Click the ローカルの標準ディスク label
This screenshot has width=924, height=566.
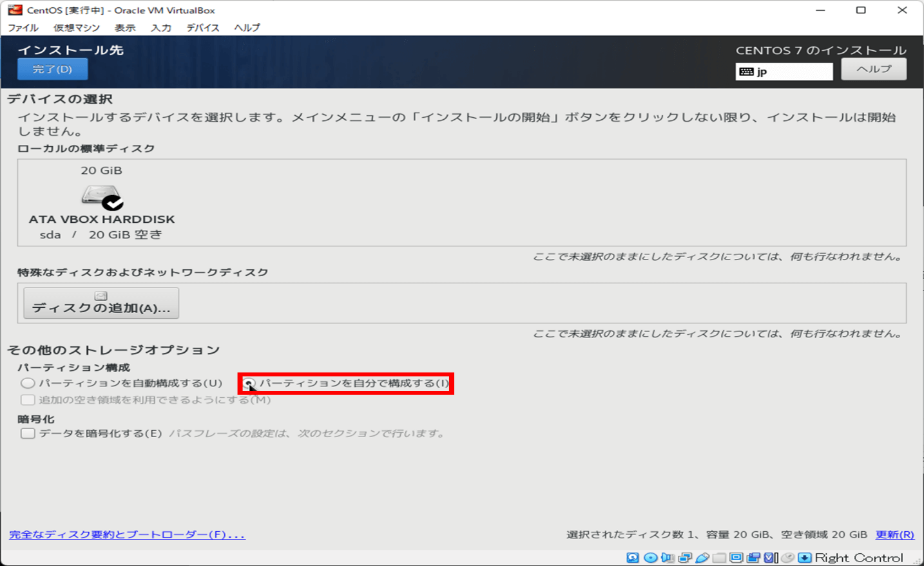click(x=86, y=149)
